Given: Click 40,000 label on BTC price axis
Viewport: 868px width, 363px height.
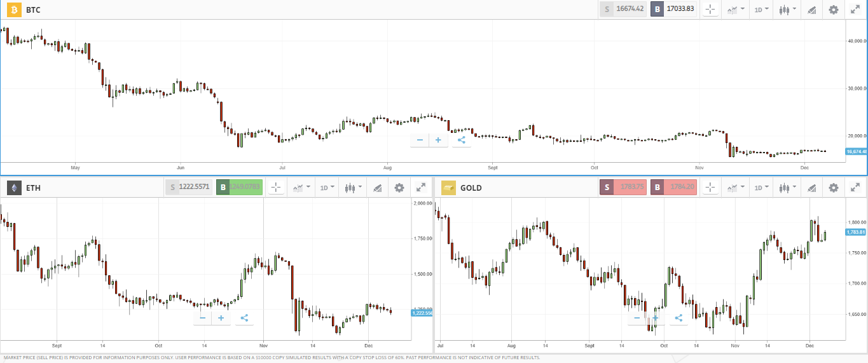Looking at the screenshot, I should [x=857, y=41].
